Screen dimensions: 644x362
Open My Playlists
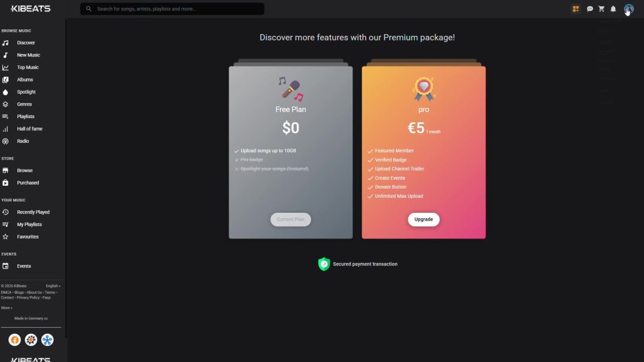pyautogui.click(x=29, y=225)
